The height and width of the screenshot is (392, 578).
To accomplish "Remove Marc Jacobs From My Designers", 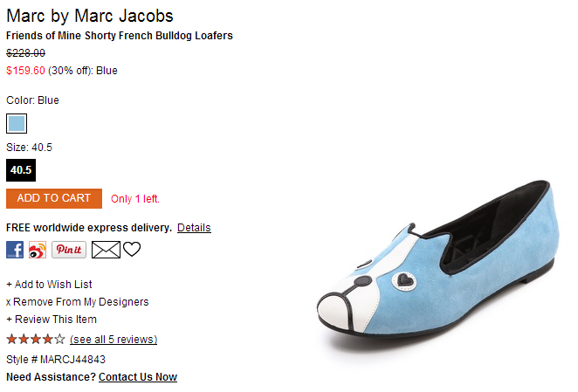I will click(x=78, y=302).
